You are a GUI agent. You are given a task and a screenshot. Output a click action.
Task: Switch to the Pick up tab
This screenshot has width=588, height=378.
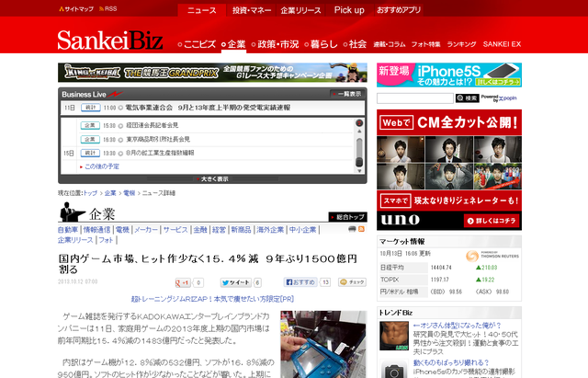(x=349, y=10)
